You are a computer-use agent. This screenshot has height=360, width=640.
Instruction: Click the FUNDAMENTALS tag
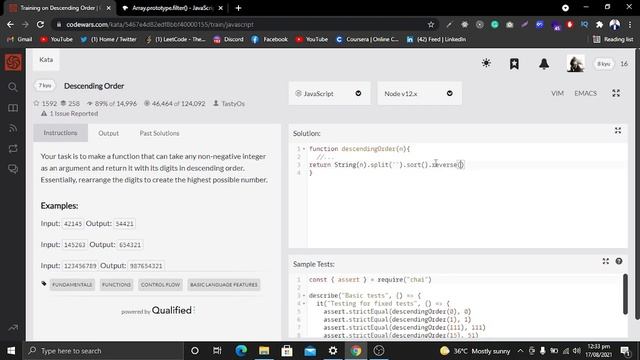(72, 284)
